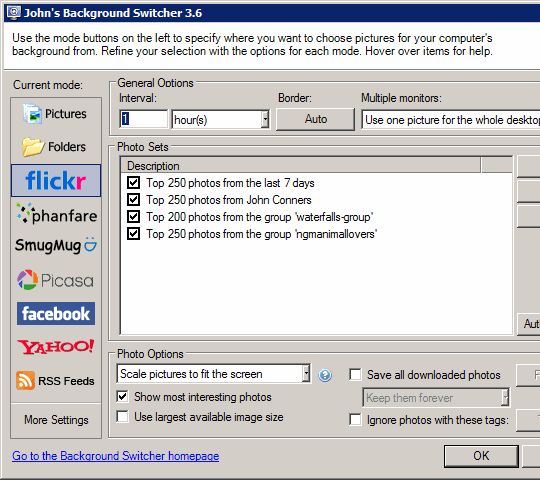Open the Background Switcher homepage link

tap(116, 456)
